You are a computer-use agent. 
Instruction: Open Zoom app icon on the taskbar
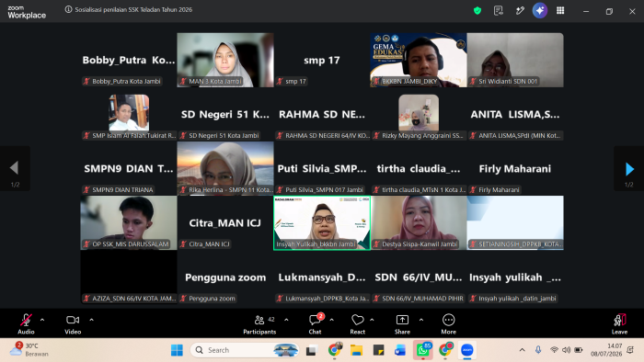click(467, 350)
